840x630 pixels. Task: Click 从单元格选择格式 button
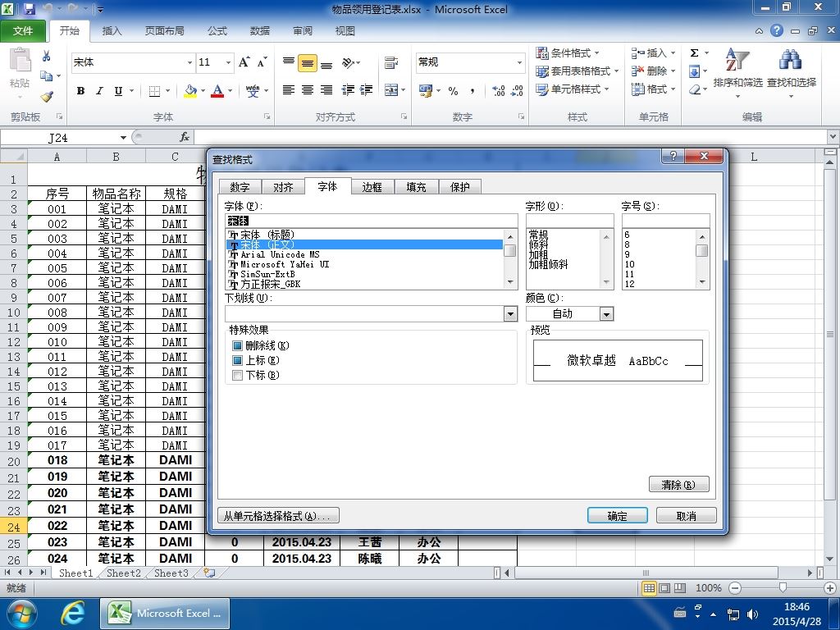[279, 516]
